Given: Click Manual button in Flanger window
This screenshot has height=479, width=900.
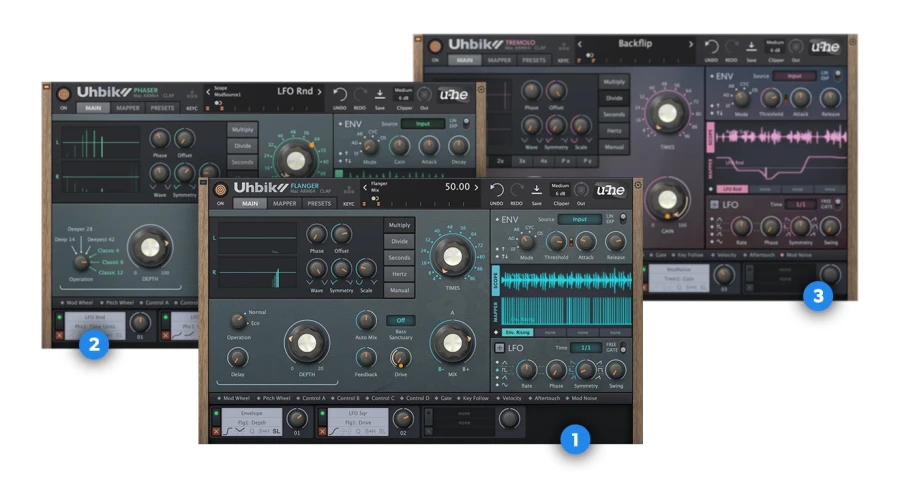Looking at the screenshot, I should coord(399,290).
